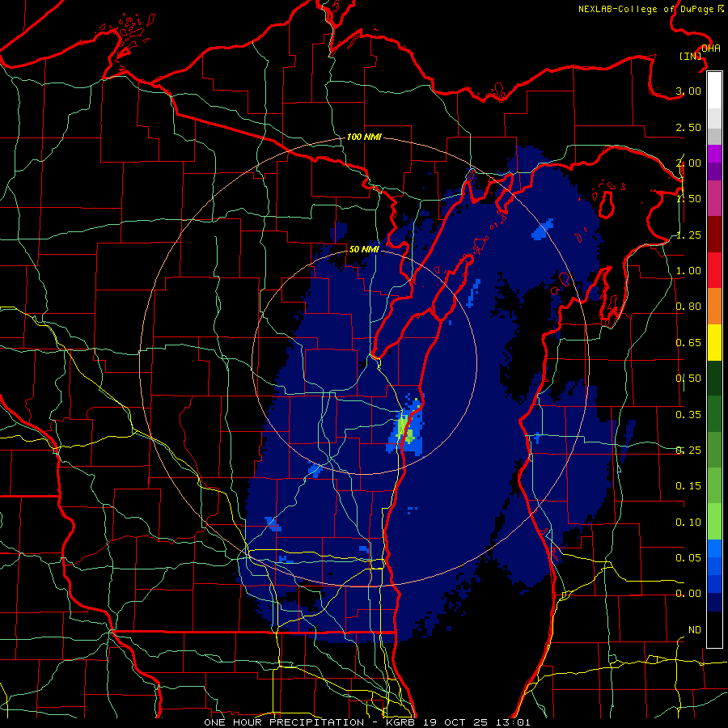
Task: Click the 0.05 legend value
Action: click(688, 557)
